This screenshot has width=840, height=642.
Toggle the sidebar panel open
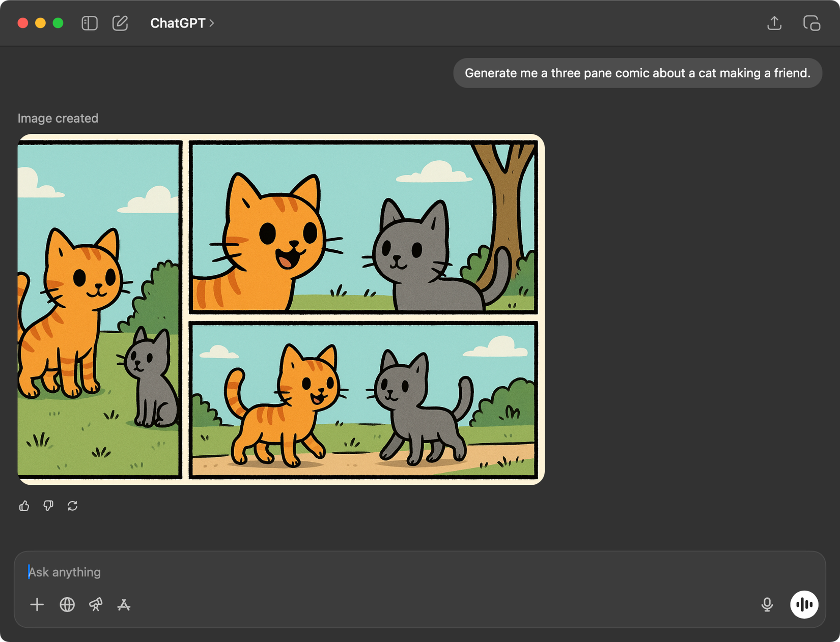90,23
